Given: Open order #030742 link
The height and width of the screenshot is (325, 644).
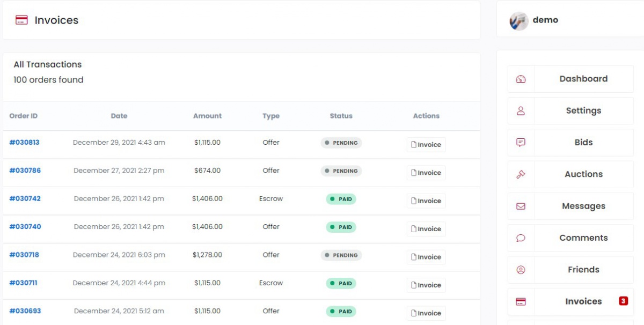Looking at the screenshot, I should pos(25,198).
